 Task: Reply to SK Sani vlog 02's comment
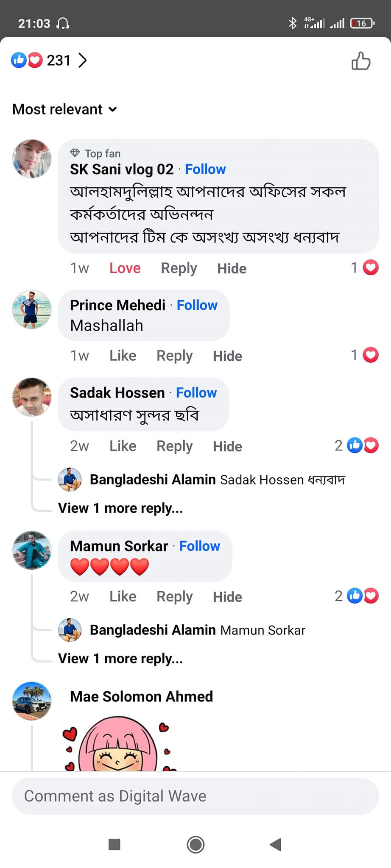pyautogui.click(x=179, y=268)
